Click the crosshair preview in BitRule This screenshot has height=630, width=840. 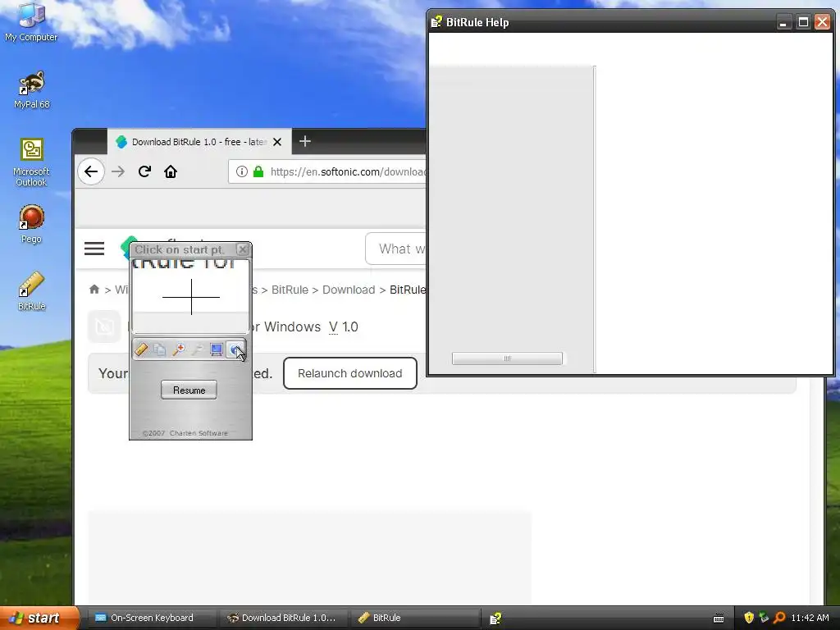190,296
